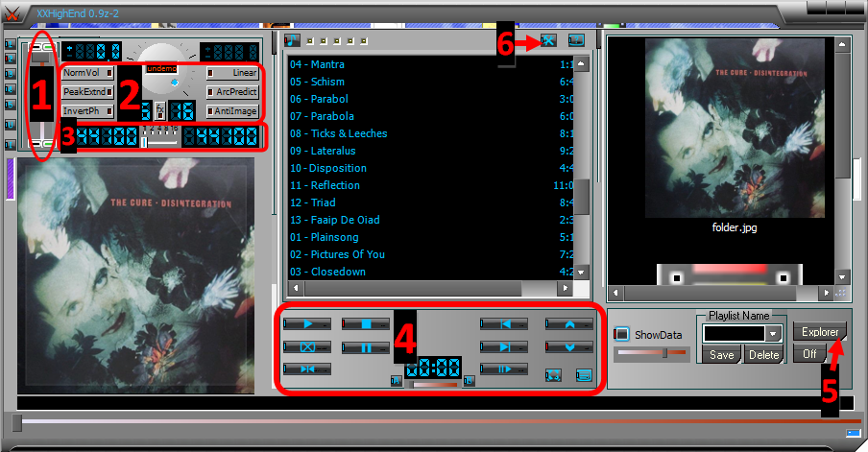Select track 05 - Schism
The width and height of the screenshot is (868, 452).
(430, 82)
